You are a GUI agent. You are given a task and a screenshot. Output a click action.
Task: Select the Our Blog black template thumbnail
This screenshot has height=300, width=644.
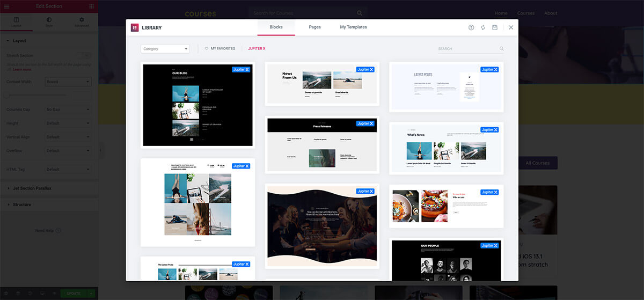pyautogui.click(x=197, y=105)
